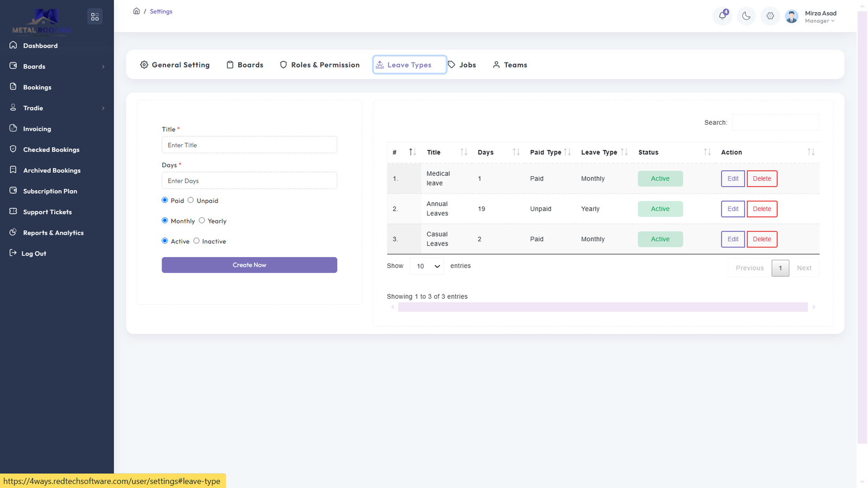Click the Enter Title input field
This screenshot has width=868, height=488.
pos(249,145)
